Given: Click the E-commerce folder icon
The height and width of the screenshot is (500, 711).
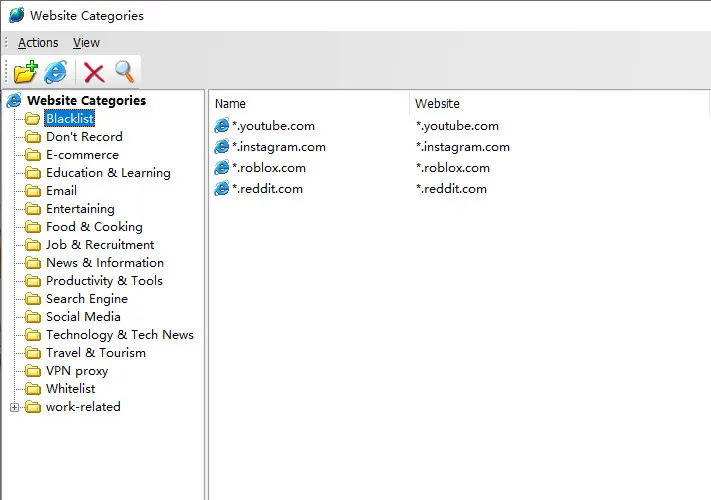Looking at the screenshot, I should click(33, 155).
